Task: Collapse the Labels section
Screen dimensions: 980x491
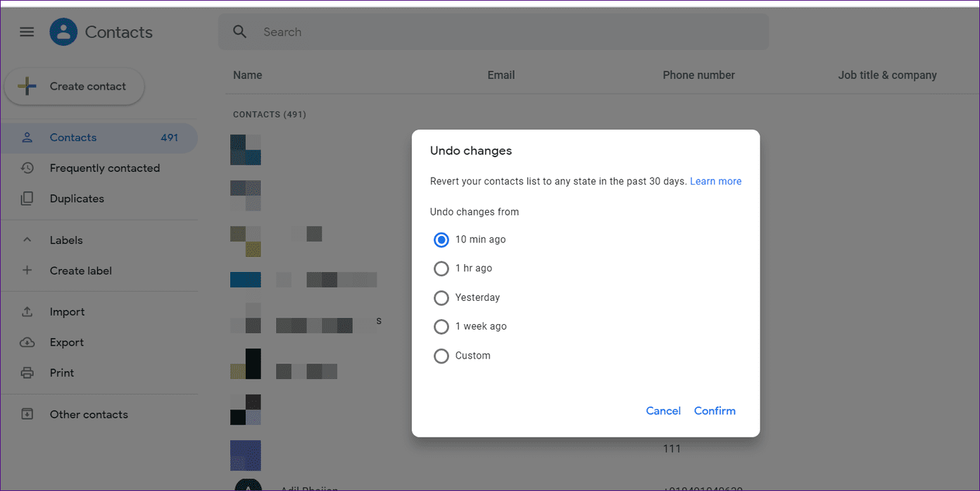Action: coord(27,240)
